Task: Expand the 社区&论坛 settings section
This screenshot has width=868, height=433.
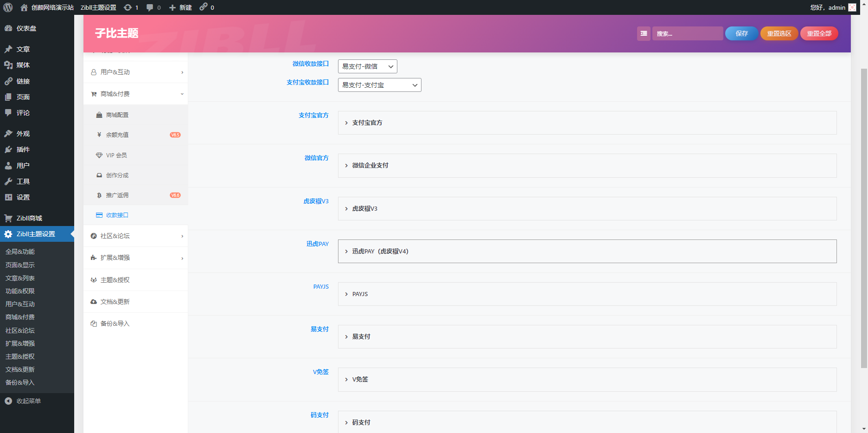Action: [136, 236]
